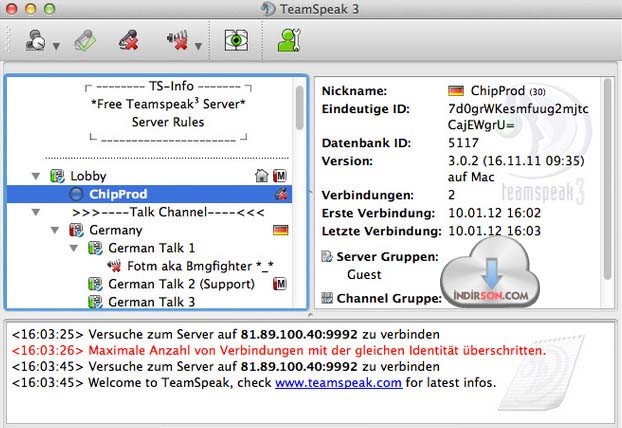The width and height of the screenshot is (622, 428).
Task: Select the Germany channel name
Action: tap(115, 230)
